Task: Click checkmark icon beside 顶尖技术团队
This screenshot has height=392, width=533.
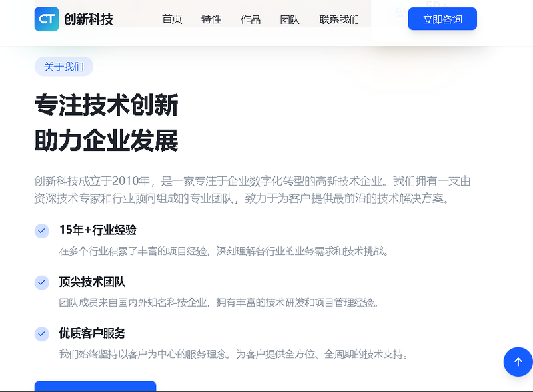Action: tap(42, 283)
